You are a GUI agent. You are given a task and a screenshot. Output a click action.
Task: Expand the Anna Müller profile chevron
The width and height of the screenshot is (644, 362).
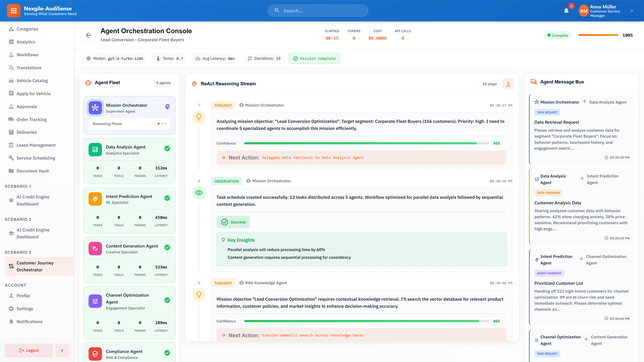tap(632, 11)
